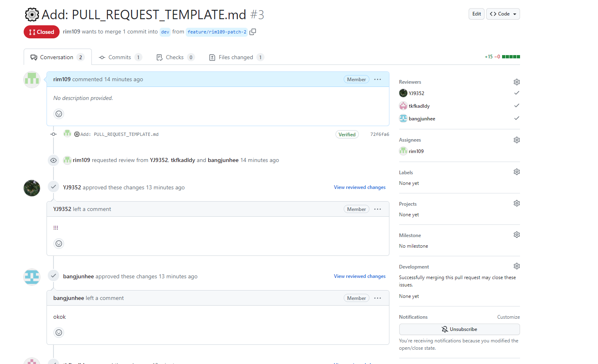The width and height of the screenshot is (598, 364).
Task: Click the review-requested eye icon
Action: [53, 160]
